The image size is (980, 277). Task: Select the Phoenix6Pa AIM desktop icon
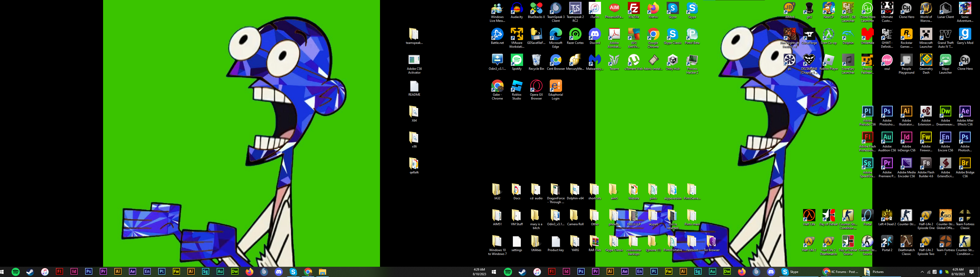pyautogui.click(x=614, y=10)
